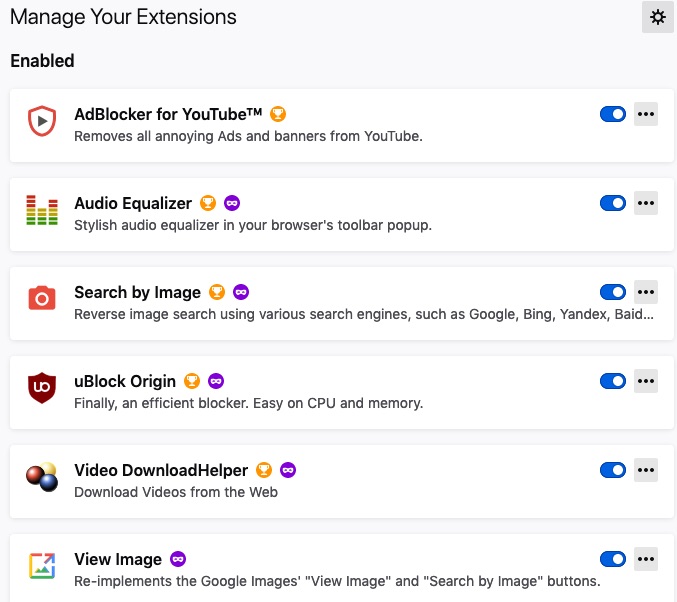Click AdBlocker for YouTube recommended trophy badge
Screen dimensions: 677x602
[278, 114]
